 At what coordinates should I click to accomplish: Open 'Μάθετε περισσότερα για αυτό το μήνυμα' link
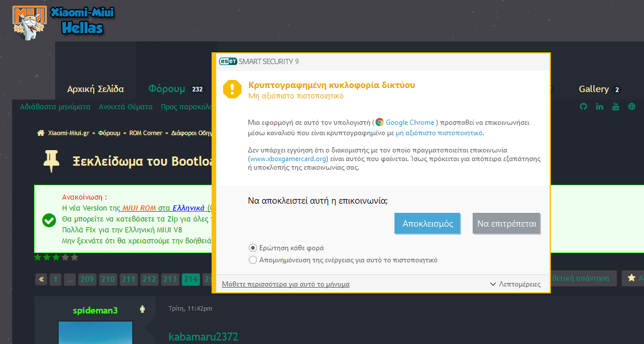coord(286,284)
